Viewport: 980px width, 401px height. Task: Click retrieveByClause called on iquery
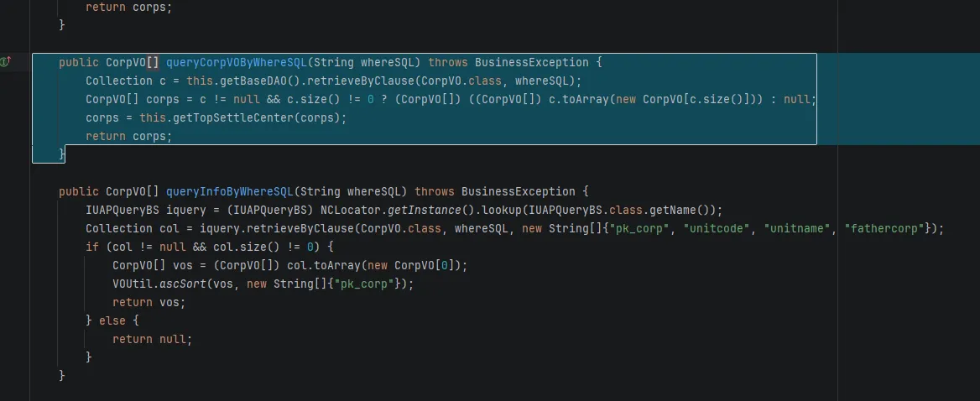coord(300,229)
